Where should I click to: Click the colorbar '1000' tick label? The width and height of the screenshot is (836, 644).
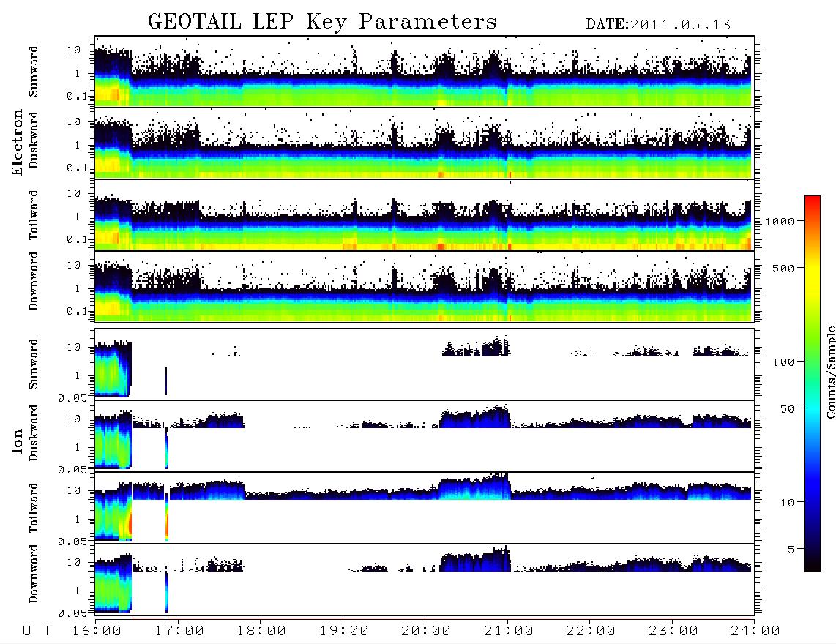(780, 221)
